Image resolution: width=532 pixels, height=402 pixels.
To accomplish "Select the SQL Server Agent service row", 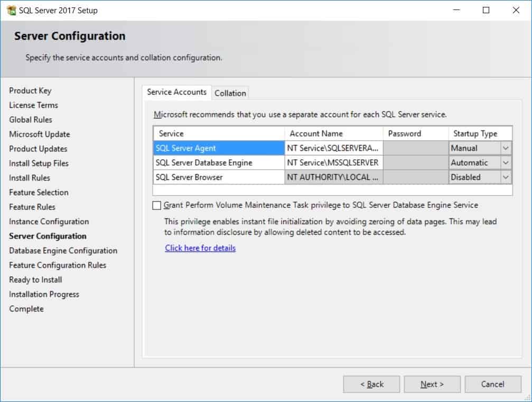I will (219, 148).
